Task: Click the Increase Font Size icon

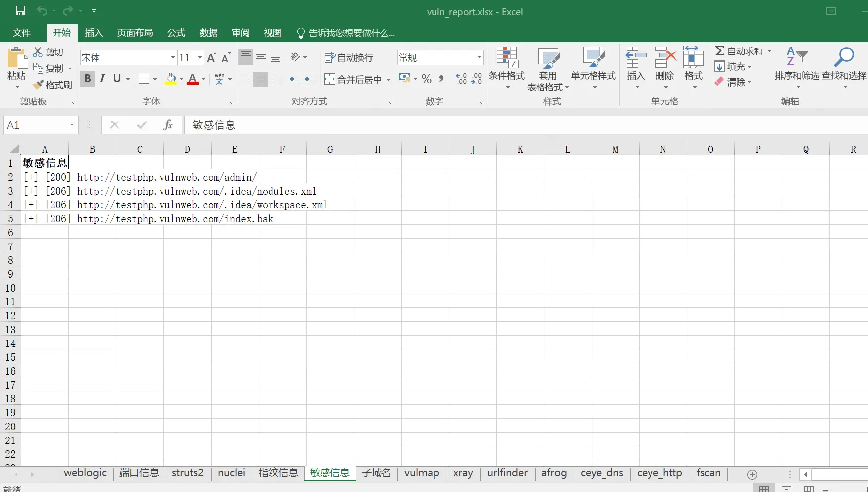Action: click(211, 58)
